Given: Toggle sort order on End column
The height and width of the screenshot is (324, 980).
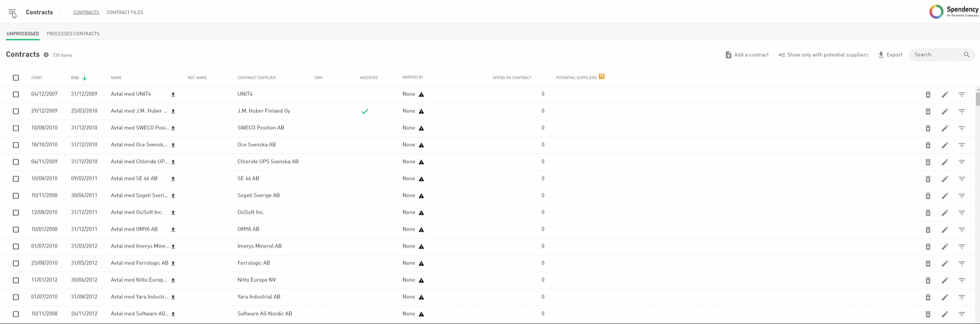Looking at the screenshot, I should (x=84, y=78).
